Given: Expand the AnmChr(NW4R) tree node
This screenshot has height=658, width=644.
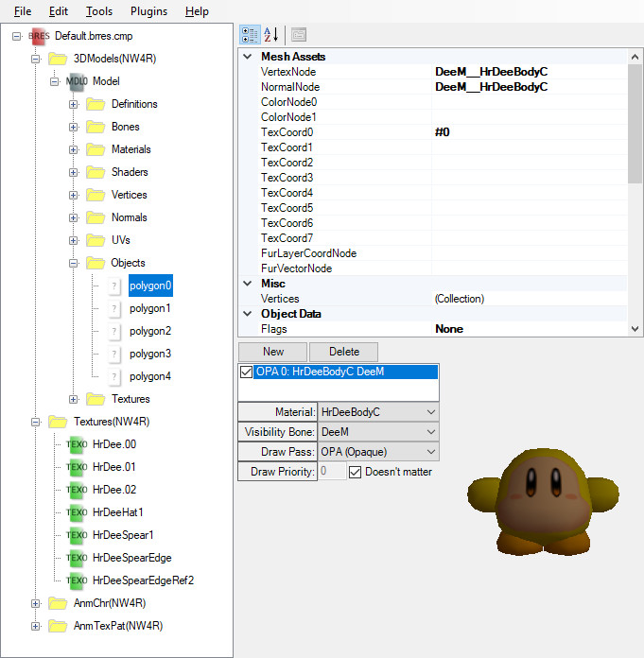Looking at the screenshot, I should click(36, 603).
